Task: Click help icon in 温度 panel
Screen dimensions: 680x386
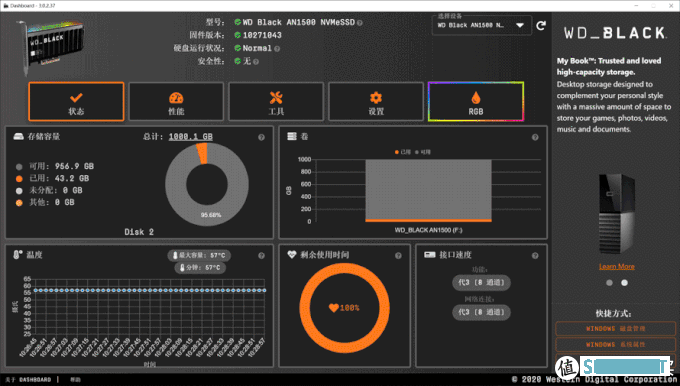Action: click(x=261, y=255)
